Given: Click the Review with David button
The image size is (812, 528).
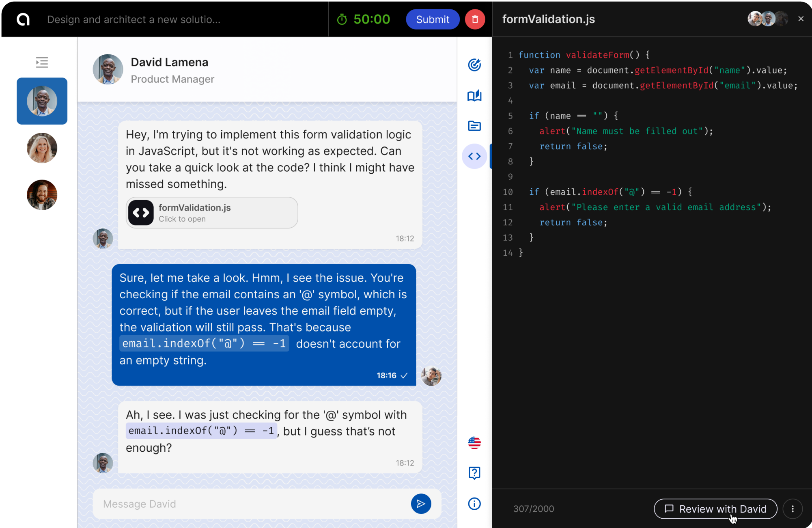Looking at the screenshot, I should click(715, 509).
